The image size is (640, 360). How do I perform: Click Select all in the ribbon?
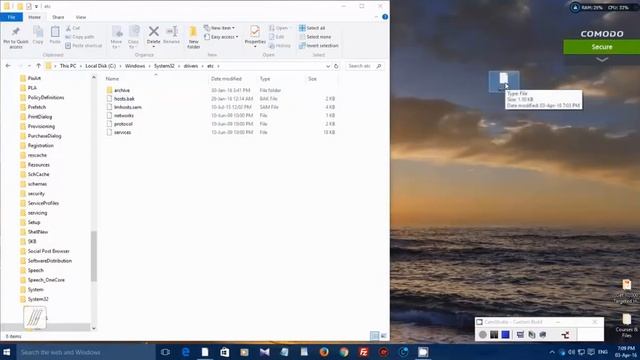pyautogui.click(x=312, y=28)
